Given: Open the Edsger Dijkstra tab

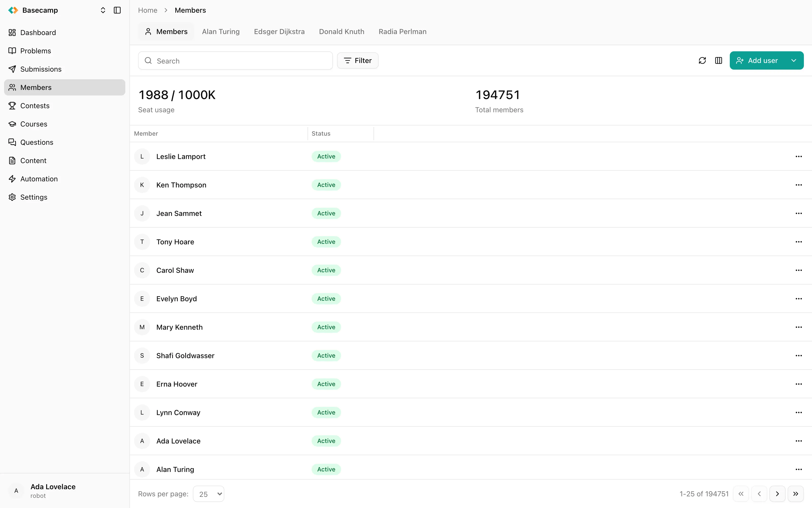Looking at the screenshot, I should point(279,31).
